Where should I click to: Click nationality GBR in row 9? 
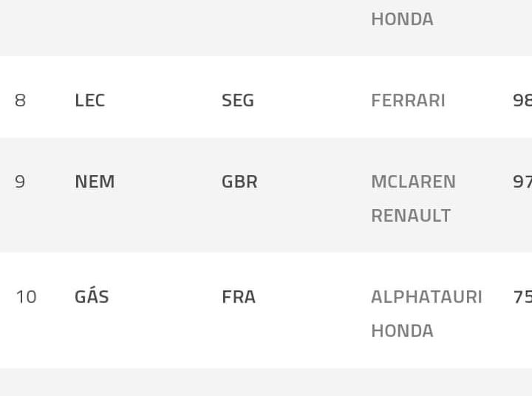click(x=239, y=182)
